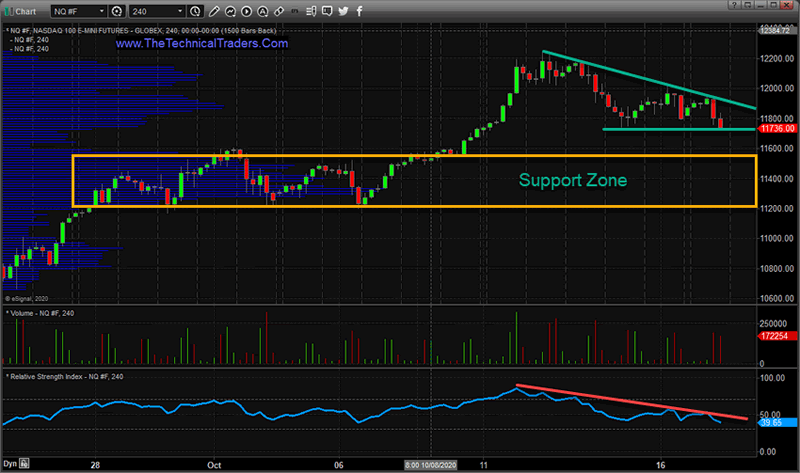Share chart via Twitter icon

tap(343, 11)
